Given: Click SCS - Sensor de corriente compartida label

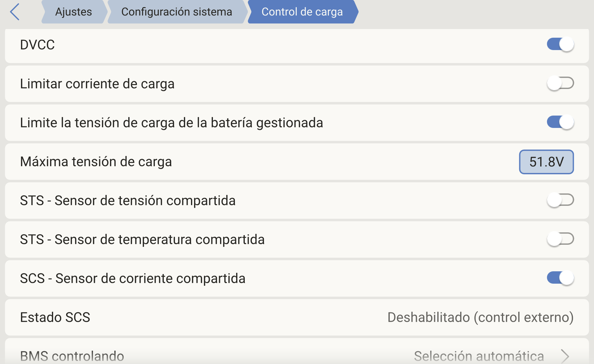Looking at the screenshot, I should point(133,278).
